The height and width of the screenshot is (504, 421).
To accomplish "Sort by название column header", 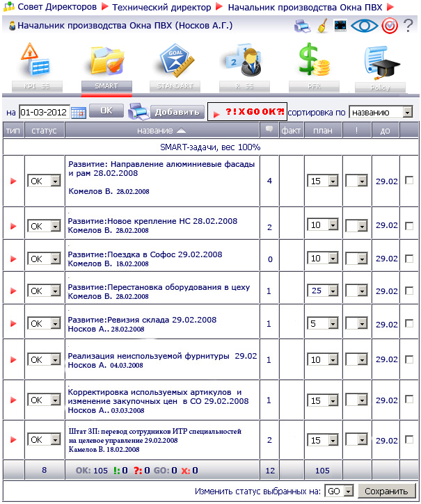I will [x=162, y=131].
